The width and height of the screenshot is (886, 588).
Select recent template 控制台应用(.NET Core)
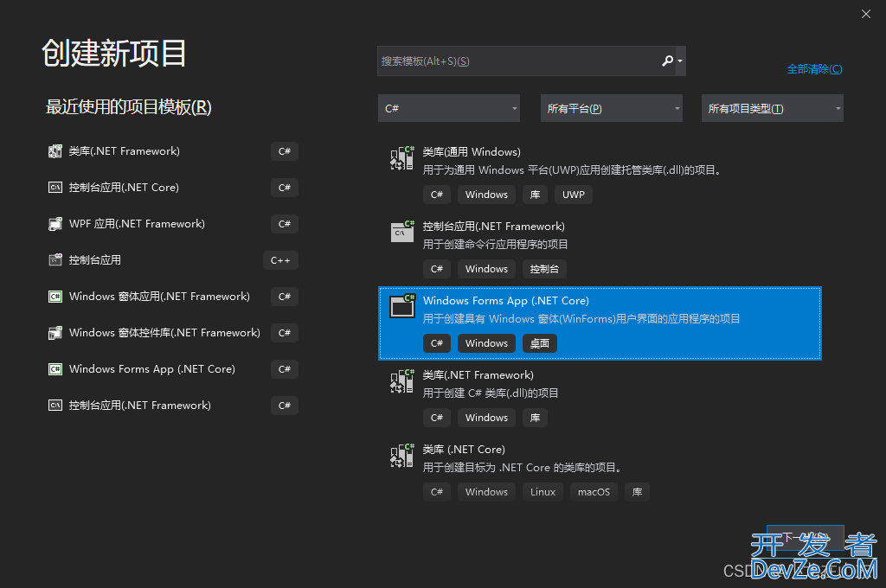tap(124, 188)
